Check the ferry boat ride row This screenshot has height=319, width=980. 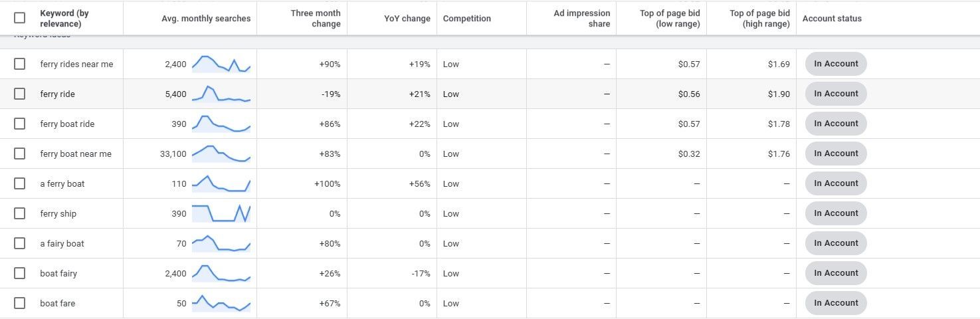19,124
